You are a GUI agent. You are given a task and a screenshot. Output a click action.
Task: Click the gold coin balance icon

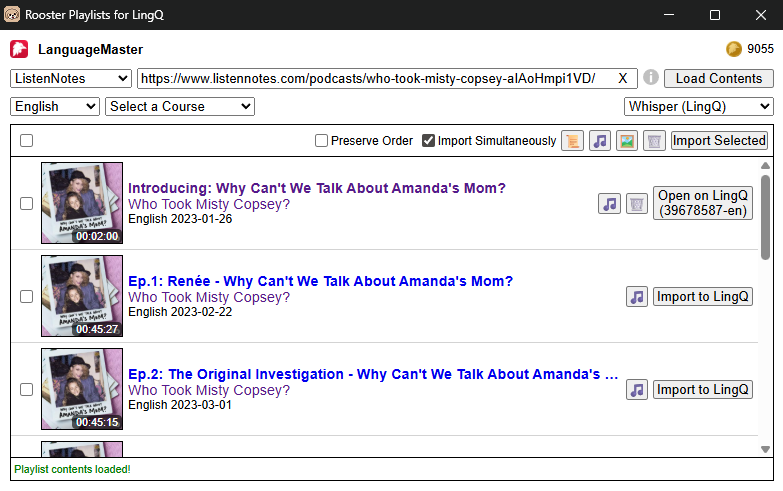point(734,49)
